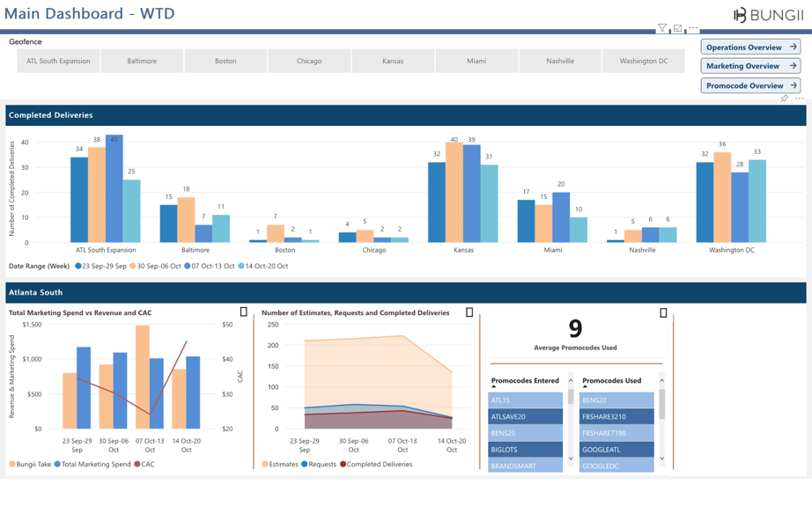Viewport: 812px width, 521px height.
Task: Open more options ellipsis beside focus icon
Action: pyautogui.click(x=693, y=28)
